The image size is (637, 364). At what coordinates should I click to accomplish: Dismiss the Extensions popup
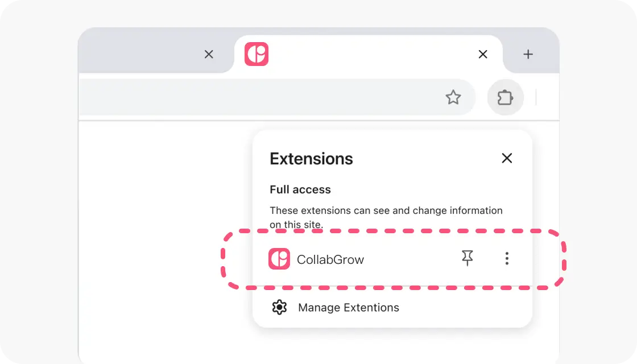coord(507,158)
